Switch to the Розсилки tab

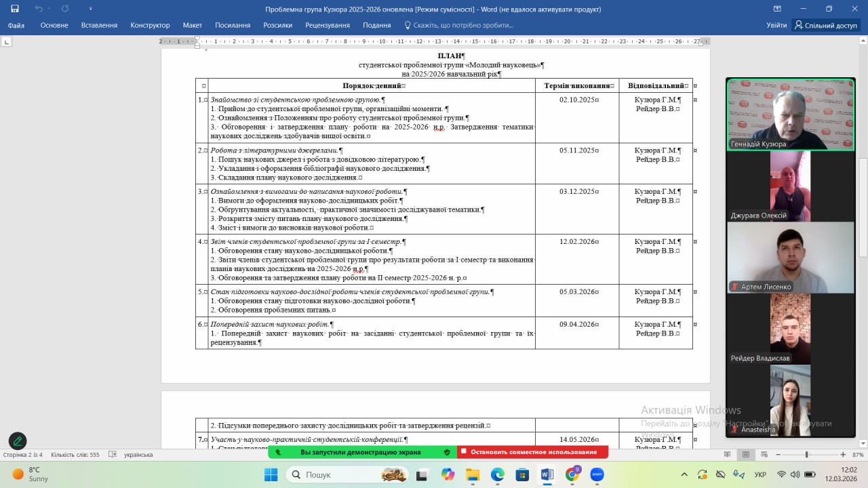[x=278, y=25]
